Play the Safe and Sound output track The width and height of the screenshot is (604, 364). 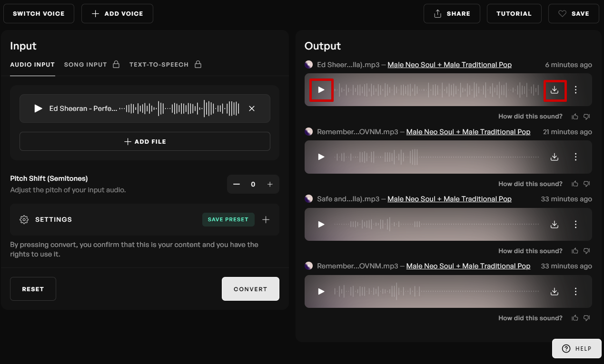[321, 224]
